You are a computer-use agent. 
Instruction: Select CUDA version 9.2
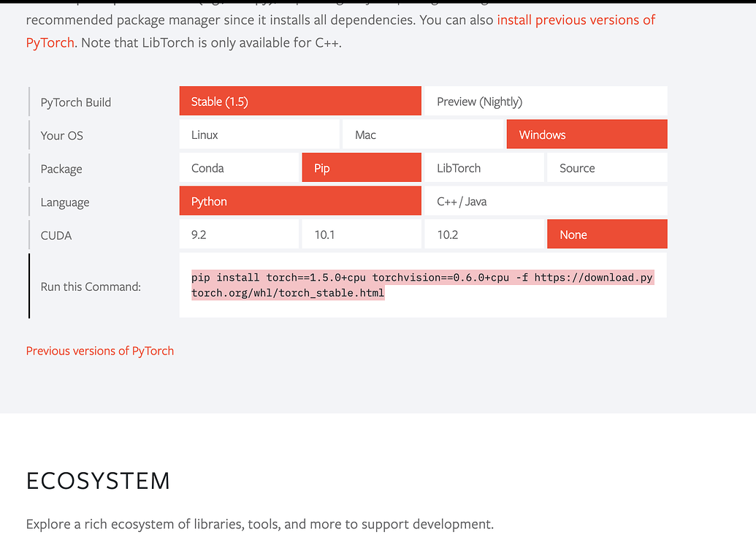point(239,235)
